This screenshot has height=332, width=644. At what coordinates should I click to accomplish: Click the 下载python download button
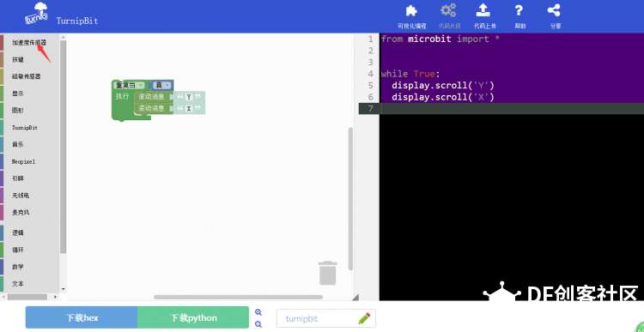[x=193, y=317]
